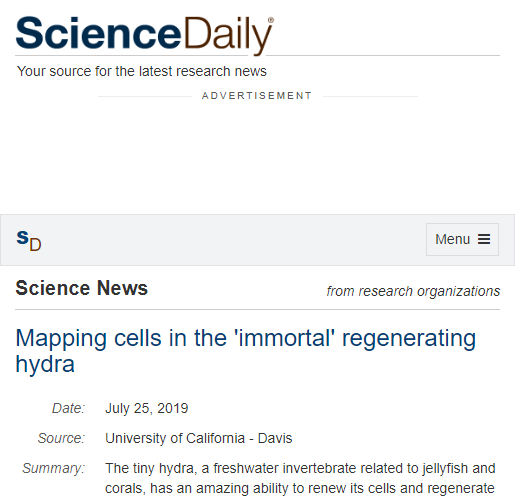Click the hamburger lines icon
The width and height of the screenshot is (515, 500).
484,239
